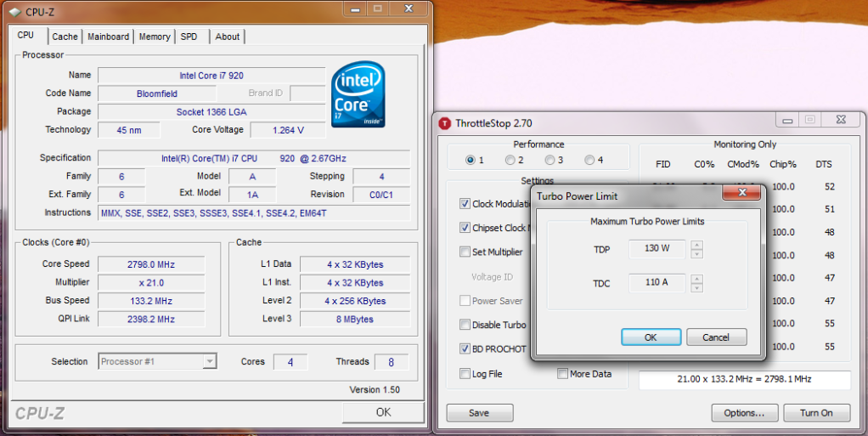Click Save in ThrottleStop
Screen dimensions: 868x436
(479, 413)
